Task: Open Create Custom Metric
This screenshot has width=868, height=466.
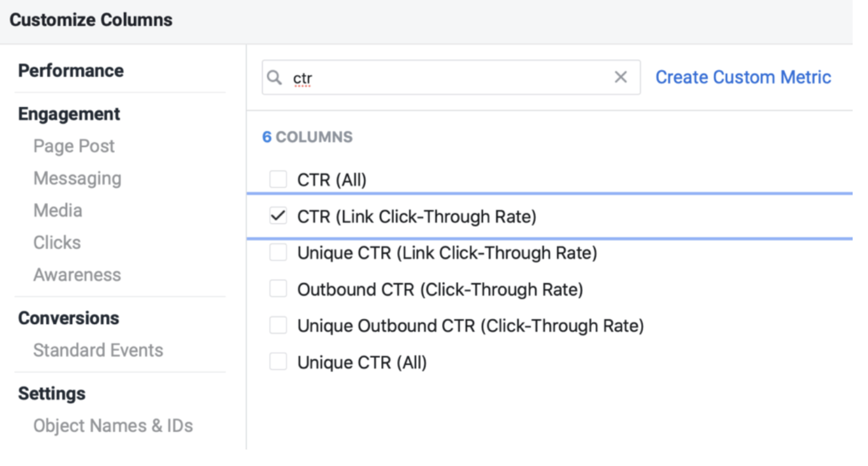Action: tap(743, 76)
